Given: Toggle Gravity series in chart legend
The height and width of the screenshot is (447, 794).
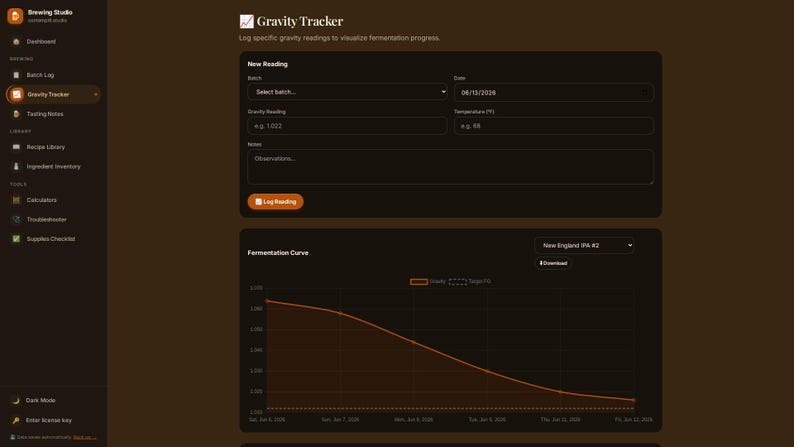Looking at the screenshot, I should pyautogui.click(x=428, y=281).
